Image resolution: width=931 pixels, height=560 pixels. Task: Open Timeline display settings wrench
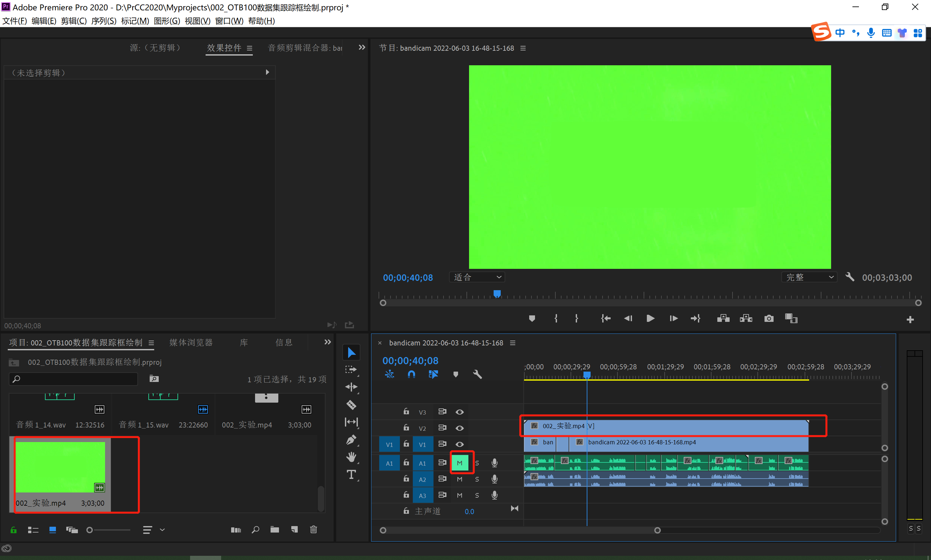[477, 374]
